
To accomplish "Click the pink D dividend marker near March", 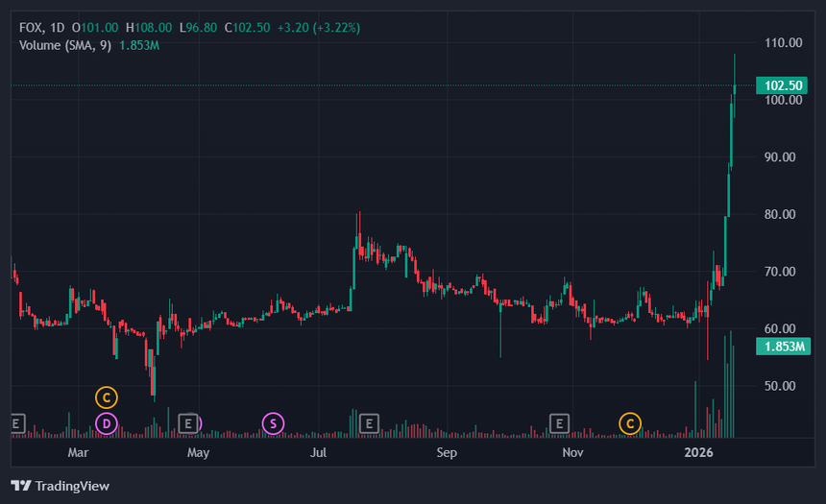I will (x=107, y=422).
